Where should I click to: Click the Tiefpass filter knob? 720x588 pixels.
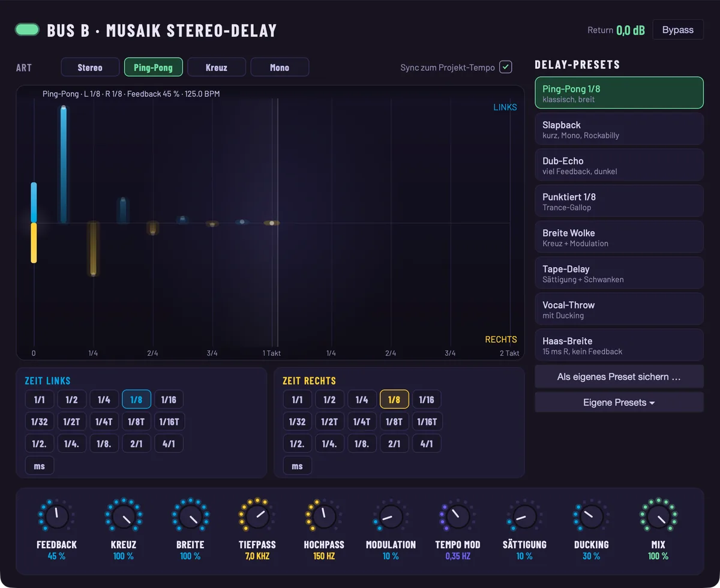tap(257, 515)
